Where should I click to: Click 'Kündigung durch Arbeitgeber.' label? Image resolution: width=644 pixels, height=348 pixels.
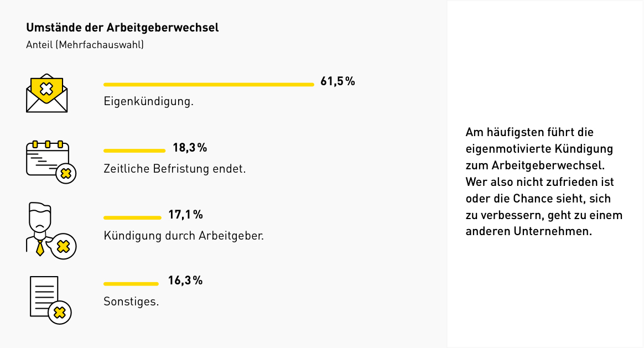pos(184,236)
